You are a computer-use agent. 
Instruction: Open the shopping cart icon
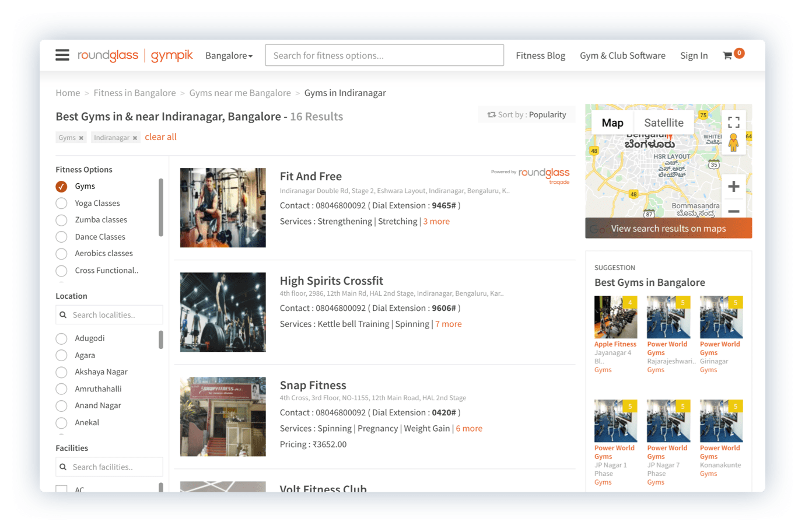[x=727, y=56]
